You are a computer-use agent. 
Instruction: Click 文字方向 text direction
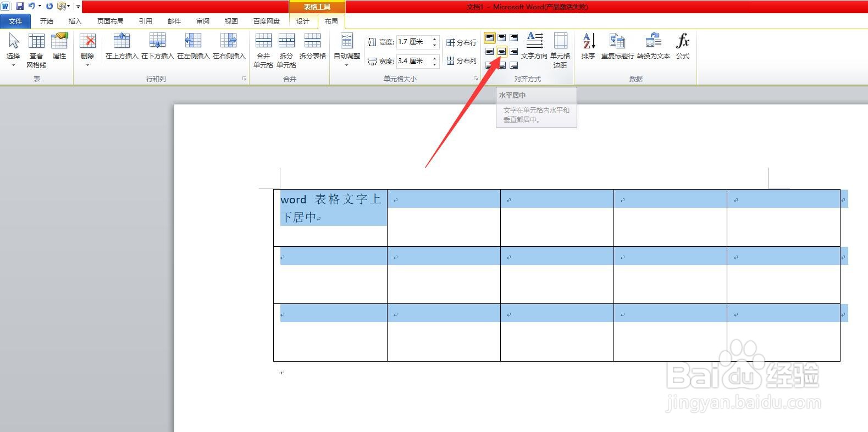534,46
